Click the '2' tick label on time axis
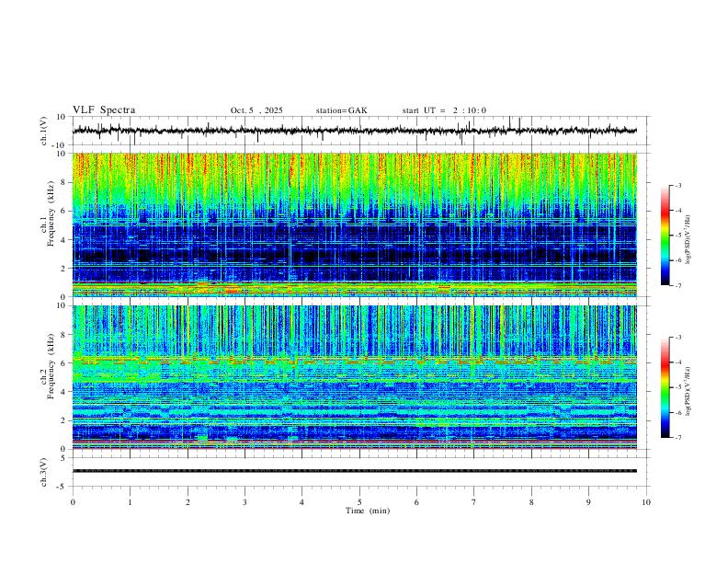 188,502
